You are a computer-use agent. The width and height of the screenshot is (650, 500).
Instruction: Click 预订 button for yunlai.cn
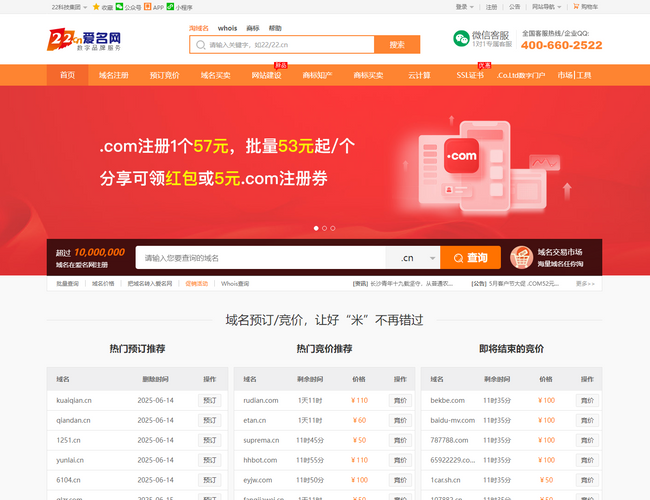coord(210,460)
